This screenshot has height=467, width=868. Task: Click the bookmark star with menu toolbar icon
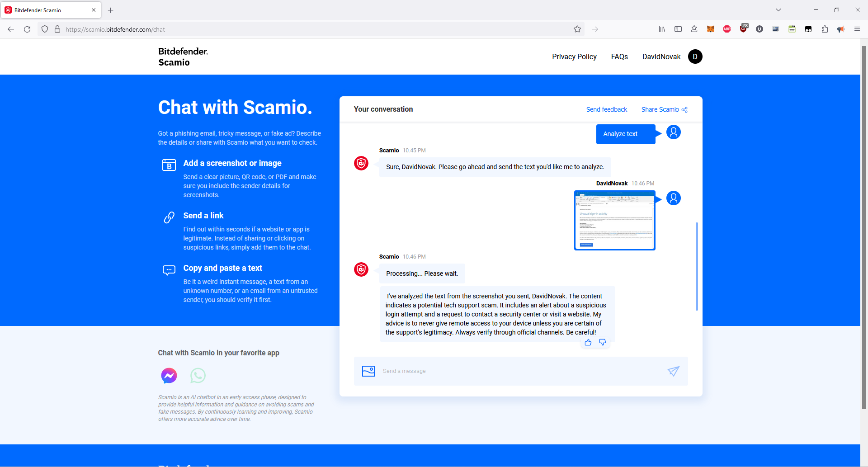click(694, 29)
